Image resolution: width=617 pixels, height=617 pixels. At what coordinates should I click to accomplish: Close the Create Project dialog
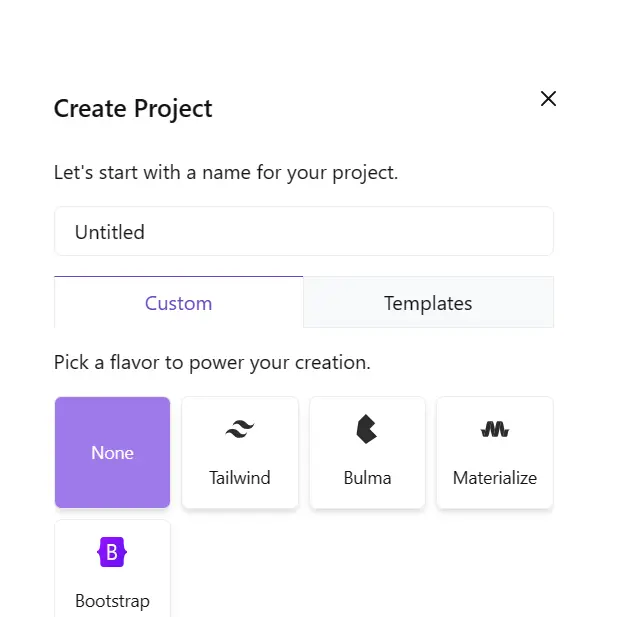548,98
